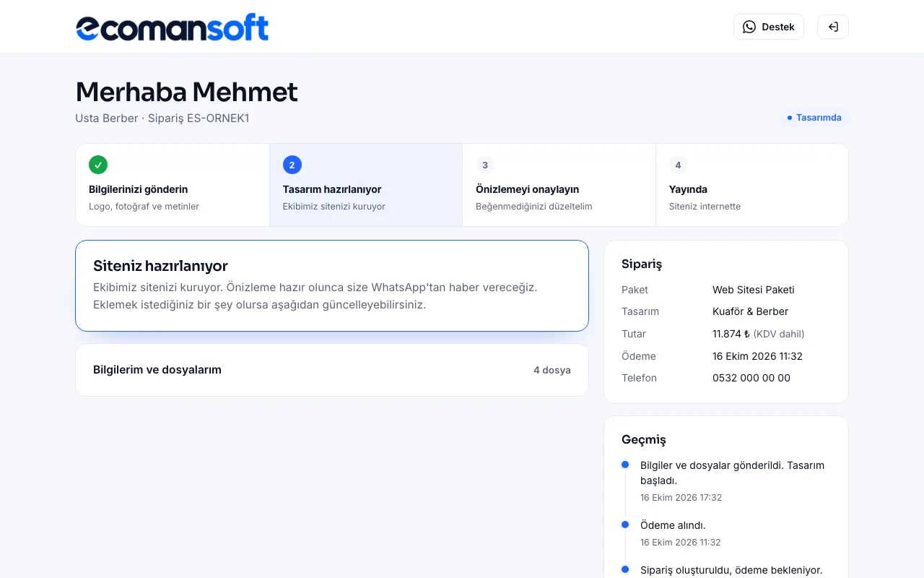The image size is (924, 578).
Task: Click the blue step 2 circle
Action: pyautogui.click(x=292, y=165)
